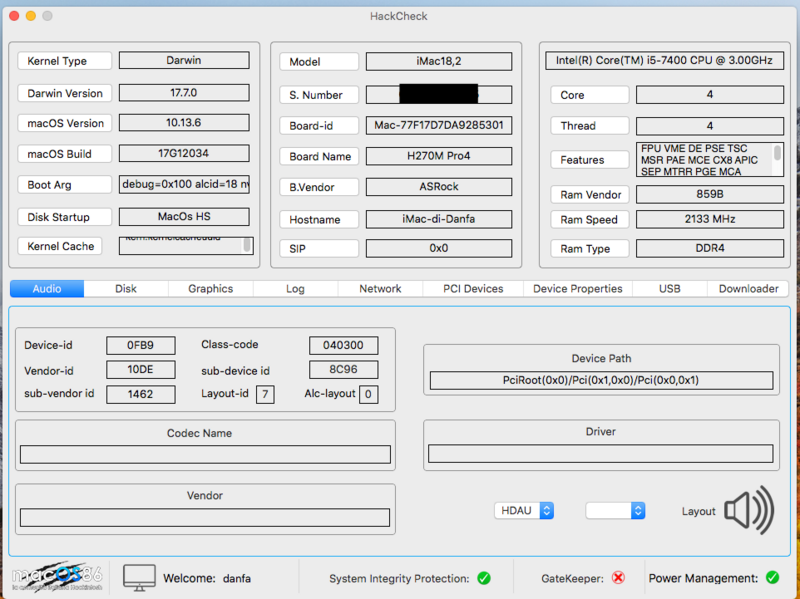Switch to the Graphics tab
Image resolution: width=800 pixels, height=599 pixels.
[x=210, y=289]
